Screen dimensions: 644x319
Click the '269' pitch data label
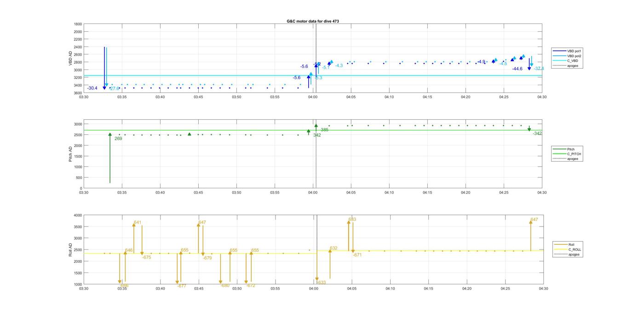tap(118, 139)
